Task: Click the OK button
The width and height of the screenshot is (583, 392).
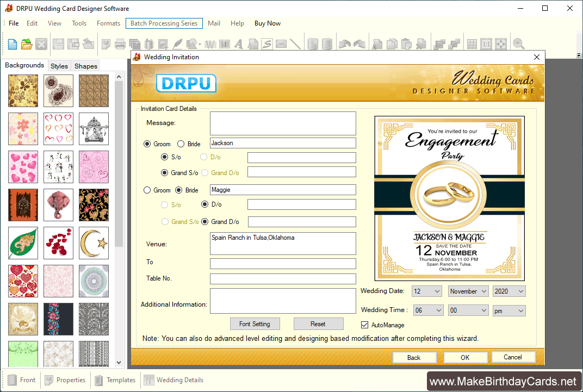Action: point(465,357)
